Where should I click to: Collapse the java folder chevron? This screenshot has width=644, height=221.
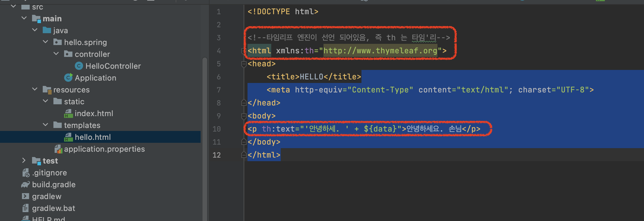(x=35, y=30)
